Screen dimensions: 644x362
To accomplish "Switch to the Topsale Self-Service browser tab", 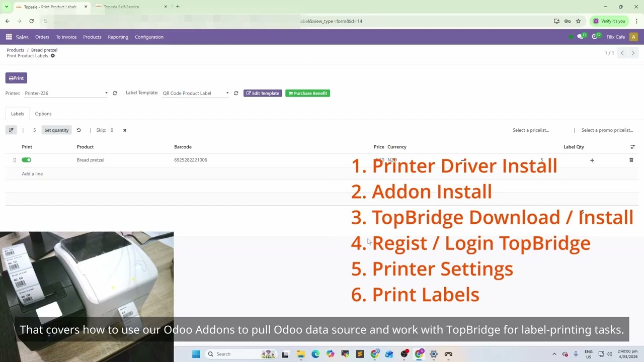I will pos(128,7).
